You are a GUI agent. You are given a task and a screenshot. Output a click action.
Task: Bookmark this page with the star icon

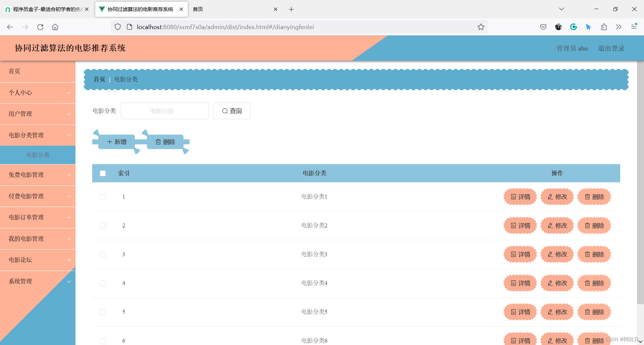[x=481, y=27]
